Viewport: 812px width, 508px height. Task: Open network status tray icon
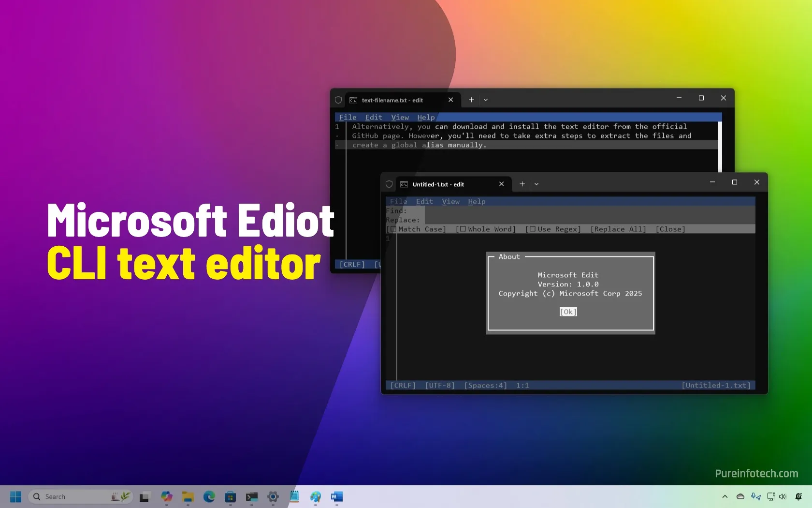771,497
